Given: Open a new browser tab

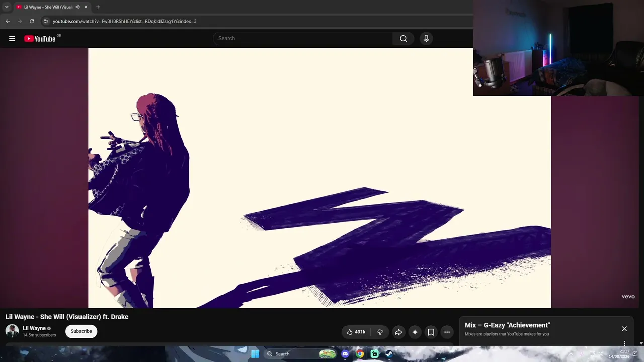Looking at the screenshot, I should pos(98,7).
